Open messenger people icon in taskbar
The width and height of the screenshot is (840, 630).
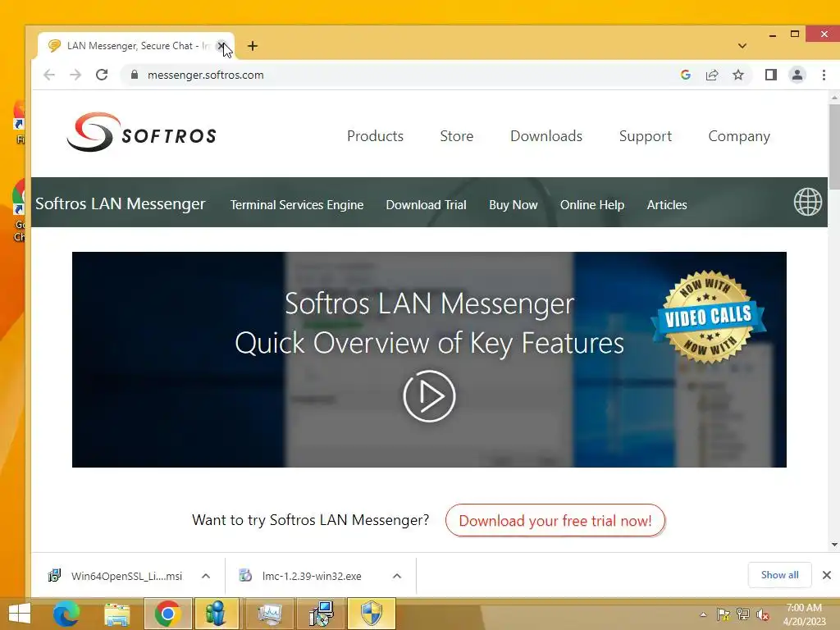(217, 614)
